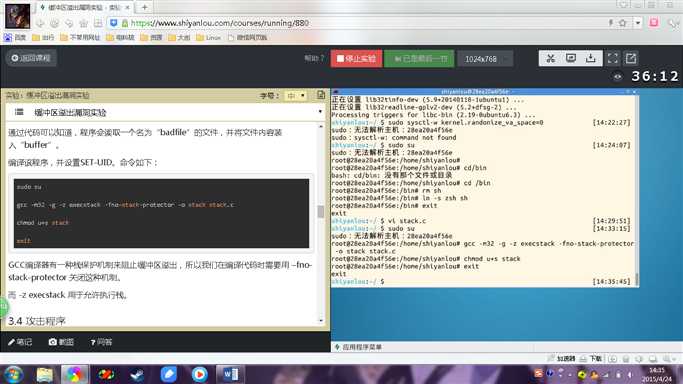The height and width of the screenshot is (384, 683).
Task: Click the colorful pinwheel browser taskbar icon
Action: (74, 374)
